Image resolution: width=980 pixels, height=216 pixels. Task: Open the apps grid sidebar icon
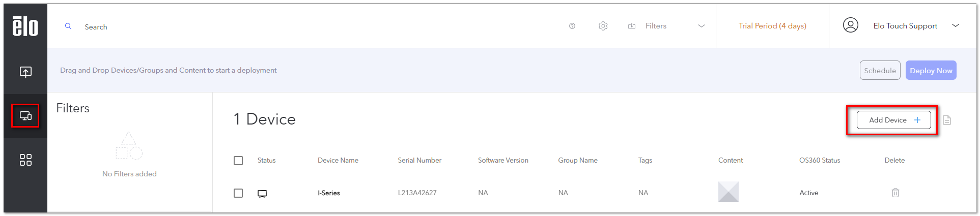[x=25, y=160]
